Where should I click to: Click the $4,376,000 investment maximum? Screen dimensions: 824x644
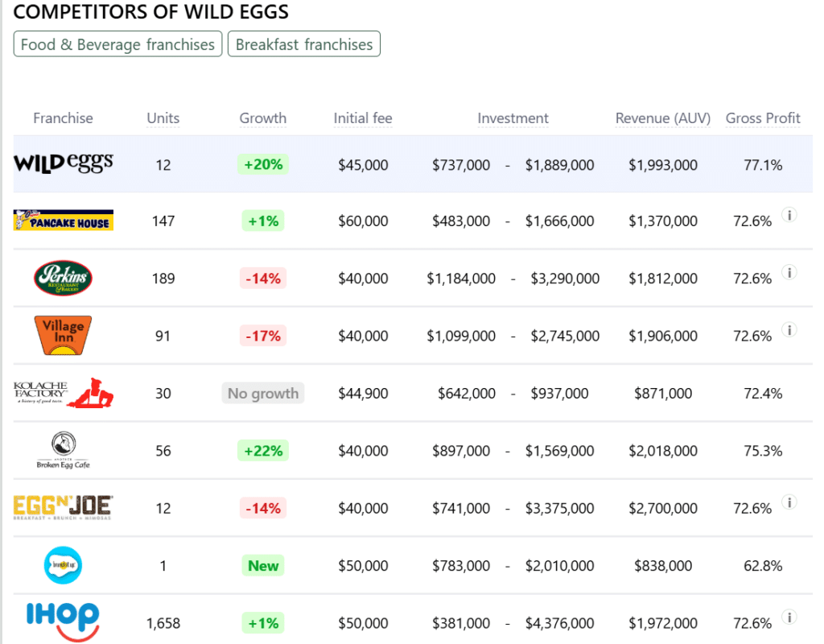tap(560, 624)
